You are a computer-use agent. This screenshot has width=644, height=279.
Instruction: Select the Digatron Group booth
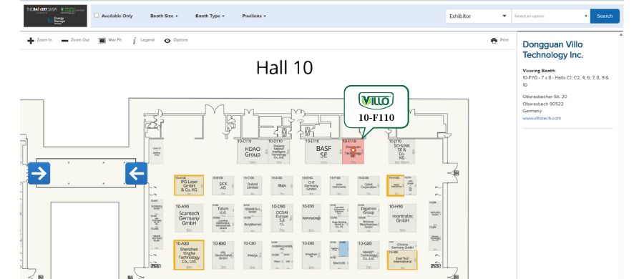coord(369,210)
